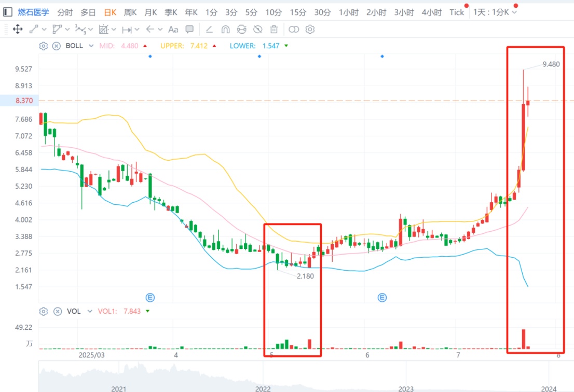This screenshot has height=392, width=574.
Task: Remove the BOLL indicator
Action: click(x=57, y=46)
